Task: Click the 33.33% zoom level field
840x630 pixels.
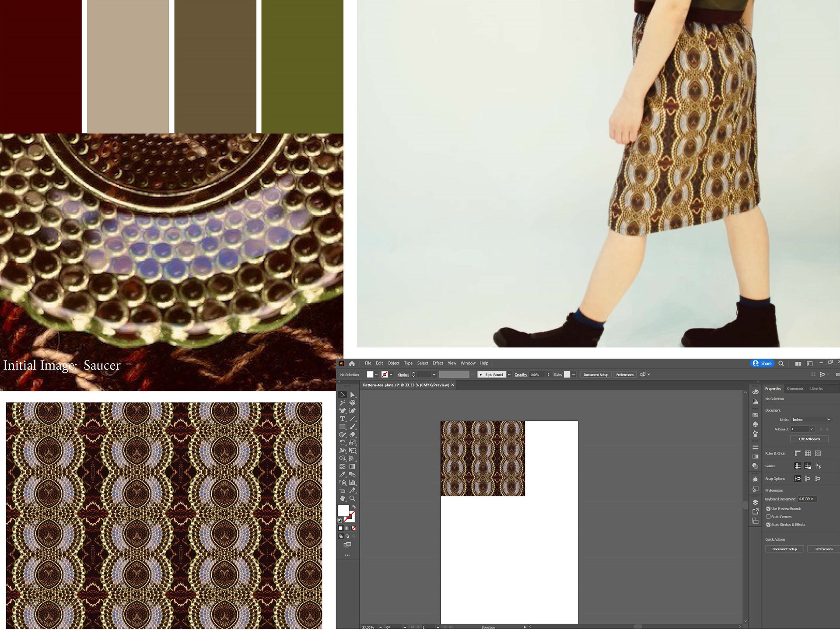Action: coord(369,627)
